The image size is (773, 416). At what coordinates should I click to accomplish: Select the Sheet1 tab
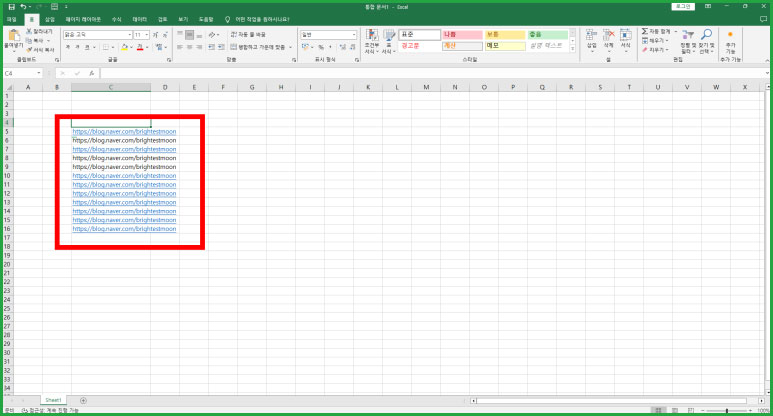tap(53, 400)
